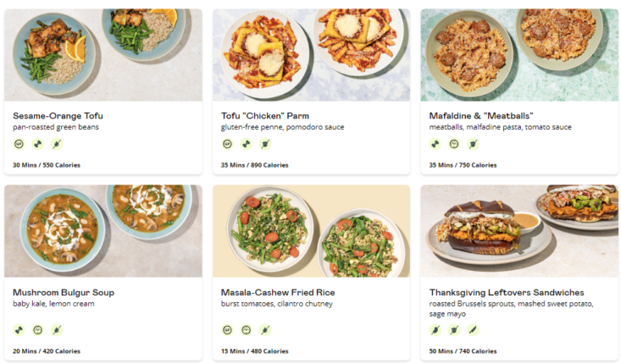Screen dimensions: 621x364
Task: Click the first dietary badge on Mushroom Bulgur Soup
Action: pyautogui.click(x=19, y=329)
